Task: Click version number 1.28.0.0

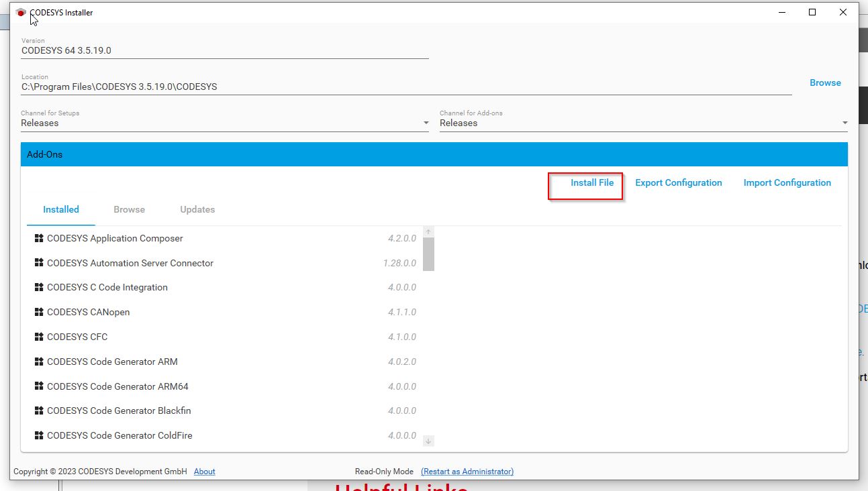Action: click(x=400, y=263)
